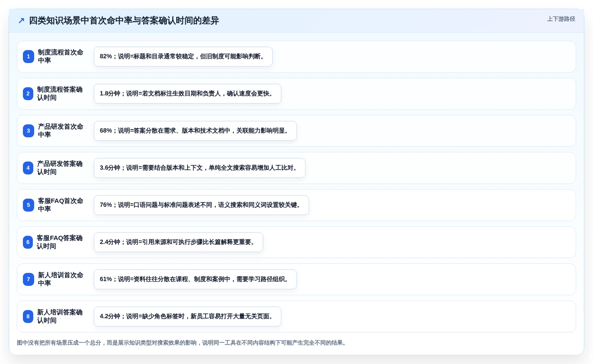
Task: Open the 3.6分钟 value box
Action: pos(200,168)
